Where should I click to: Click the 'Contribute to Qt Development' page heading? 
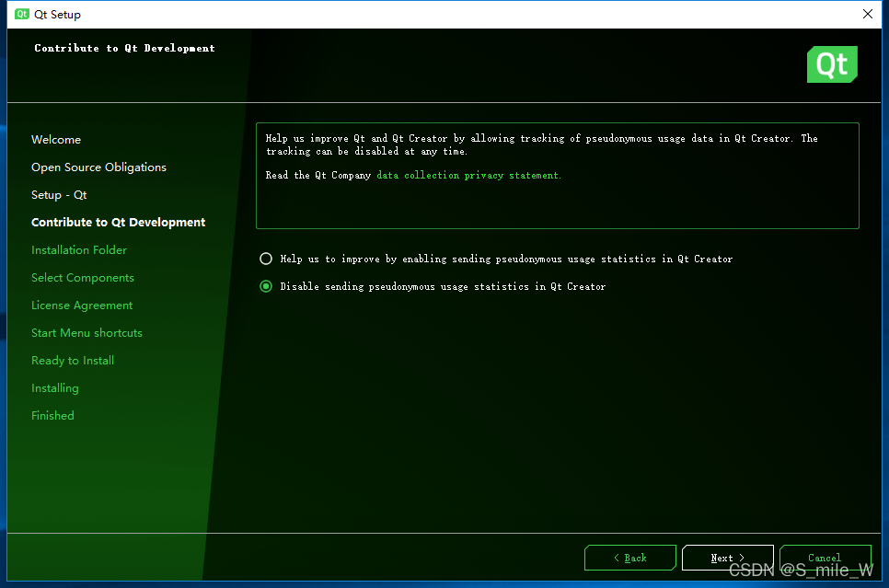point(125,48)
